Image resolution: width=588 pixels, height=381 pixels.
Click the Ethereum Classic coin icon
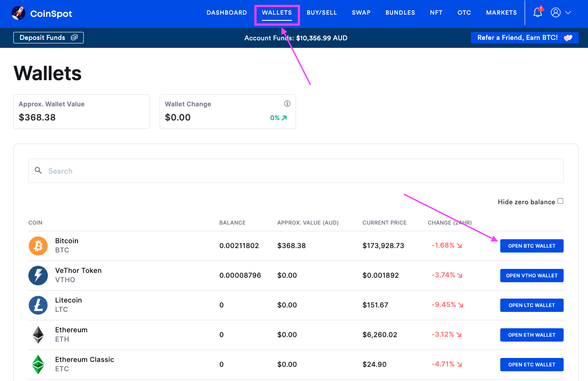(38, 365)
